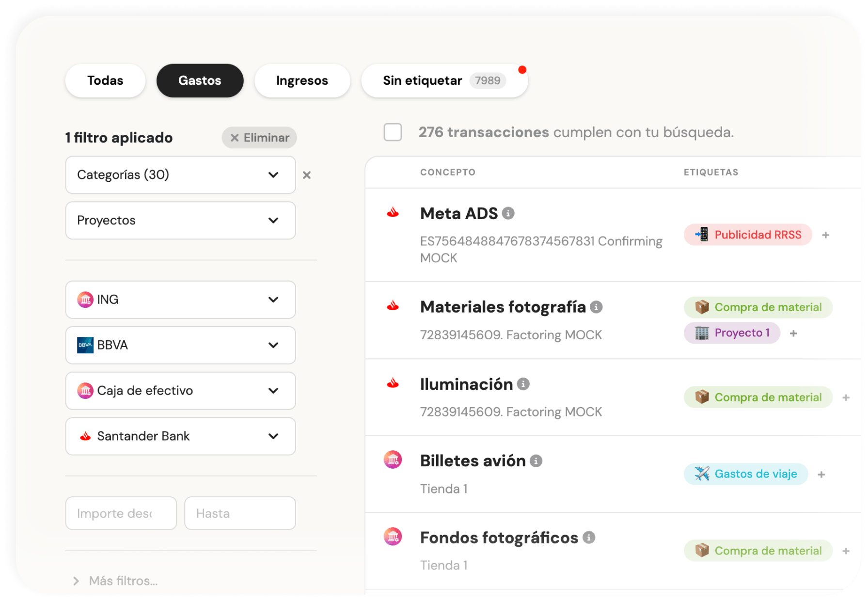The width and height of the screenshot is (868, 602).
Task: Click the Publicidad RRSS tag
Action: pyautogui.click(x=748, y=235)
